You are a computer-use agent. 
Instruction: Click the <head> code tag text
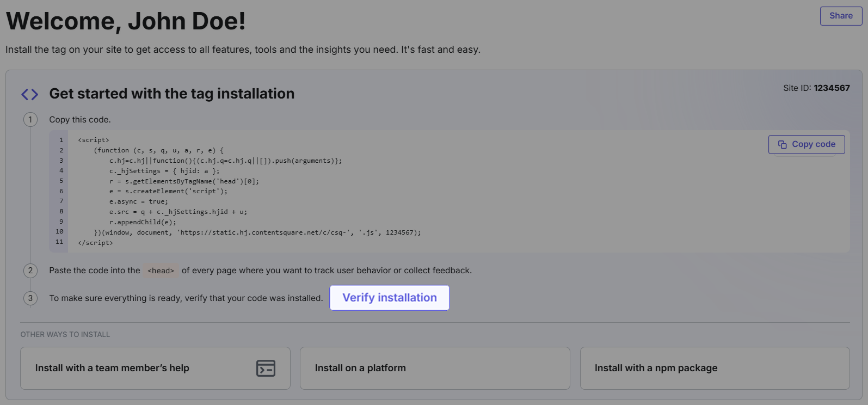point(161,271)
